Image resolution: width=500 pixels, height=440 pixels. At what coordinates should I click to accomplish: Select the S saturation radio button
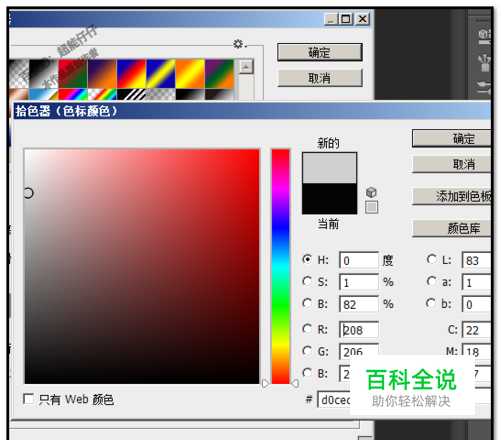tap(307, 281)
